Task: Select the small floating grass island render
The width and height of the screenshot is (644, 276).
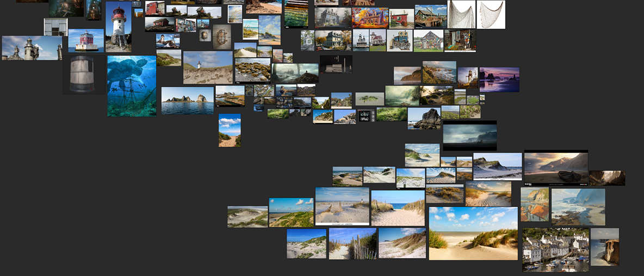Action: [x=370, y=99]
